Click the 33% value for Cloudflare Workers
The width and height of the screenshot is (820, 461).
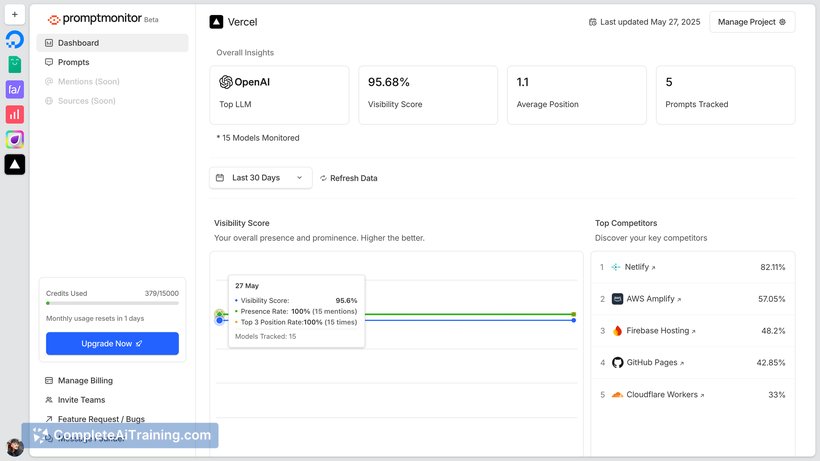(777, 395)
